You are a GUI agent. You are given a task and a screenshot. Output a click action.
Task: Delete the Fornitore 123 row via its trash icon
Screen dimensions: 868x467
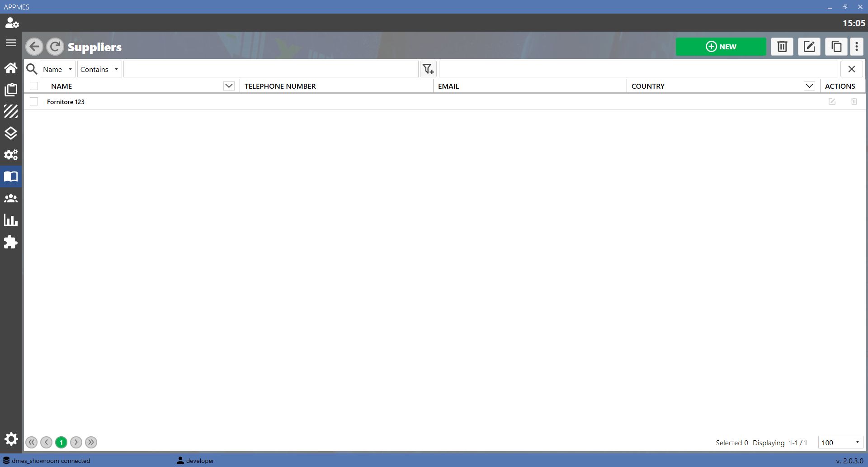pyautogui.click(x=854, y=102)
